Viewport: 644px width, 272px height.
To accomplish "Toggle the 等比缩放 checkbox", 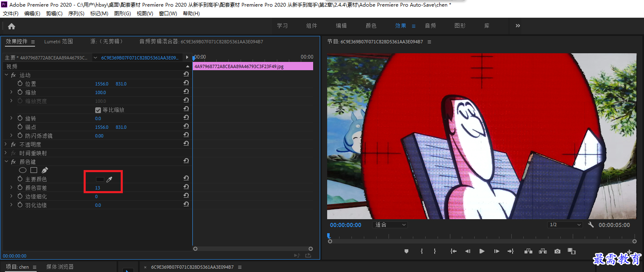I will [x=98, y=110].
